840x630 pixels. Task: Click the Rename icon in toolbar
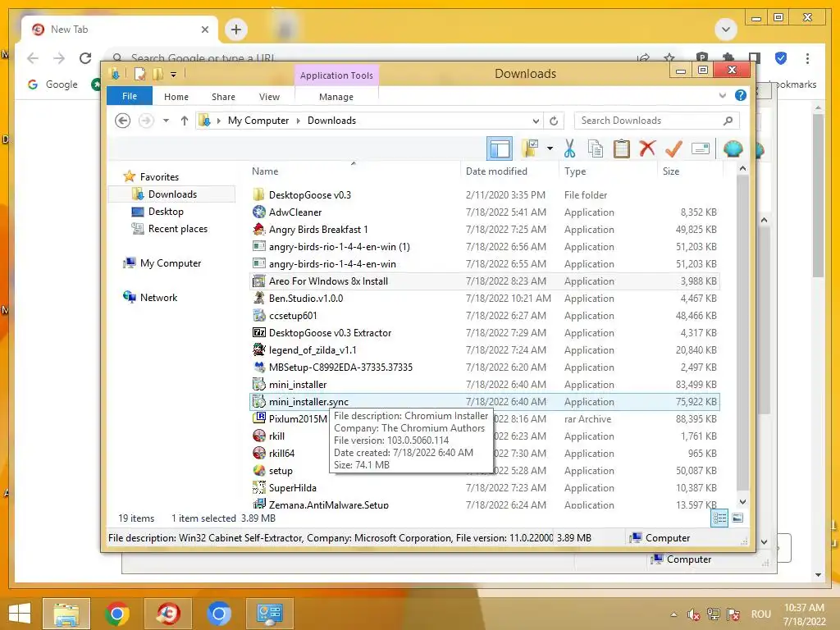click(701, 148)
